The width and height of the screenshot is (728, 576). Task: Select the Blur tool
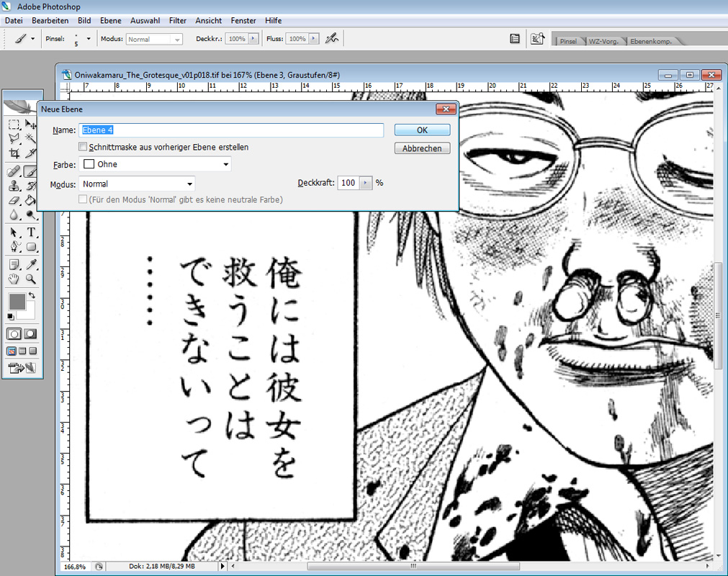[14, 215]
